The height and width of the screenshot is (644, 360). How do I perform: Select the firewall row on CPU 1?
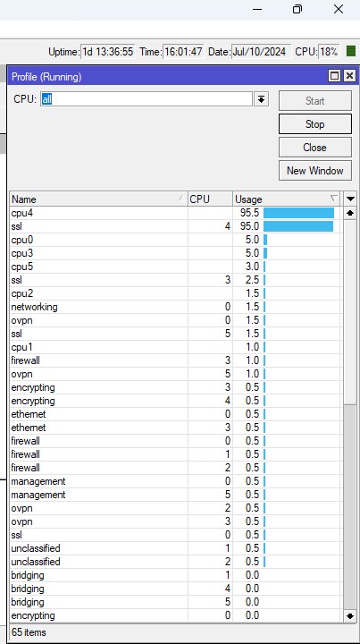(x=175, y=454)
